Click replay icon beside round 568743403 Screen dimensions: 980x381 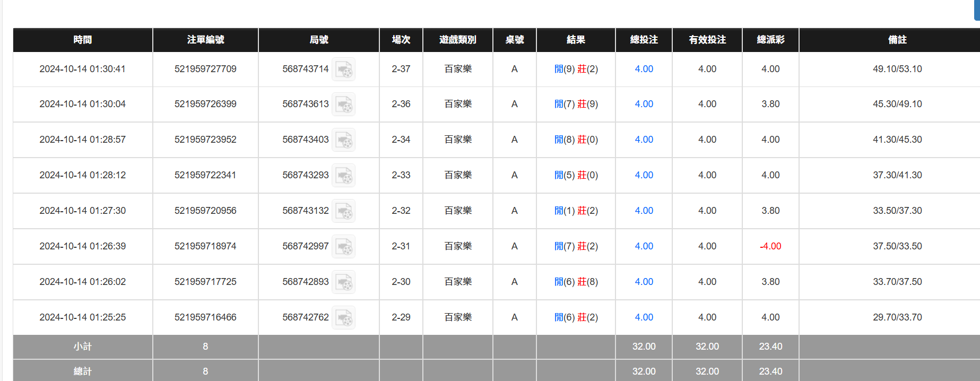pyautogui.click(x=343, y=140)
